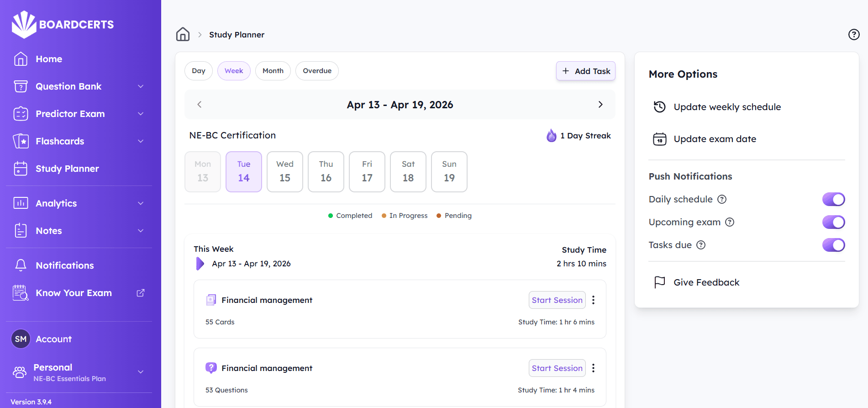The width and height of the screenshot is (868, 408).
Task: Click the Update exam date calendar icon
Action: (x=659, y=139)
